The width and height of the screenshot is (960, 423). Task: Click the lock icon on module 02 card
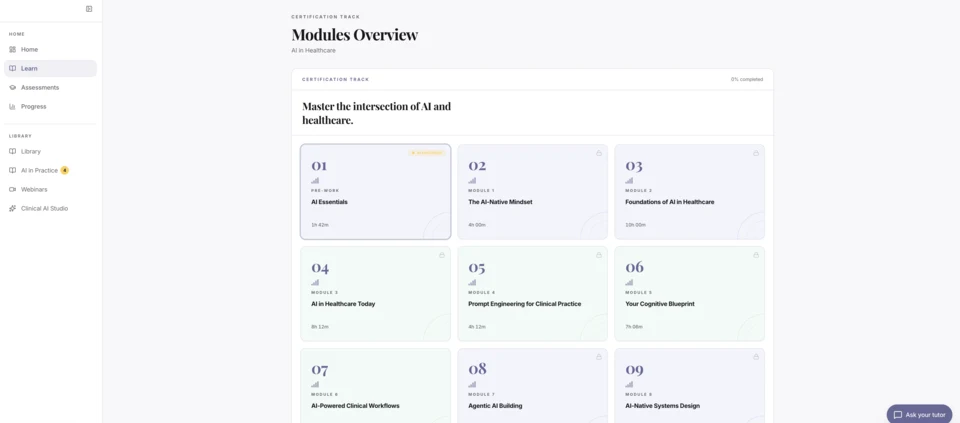tap(599, 153)
